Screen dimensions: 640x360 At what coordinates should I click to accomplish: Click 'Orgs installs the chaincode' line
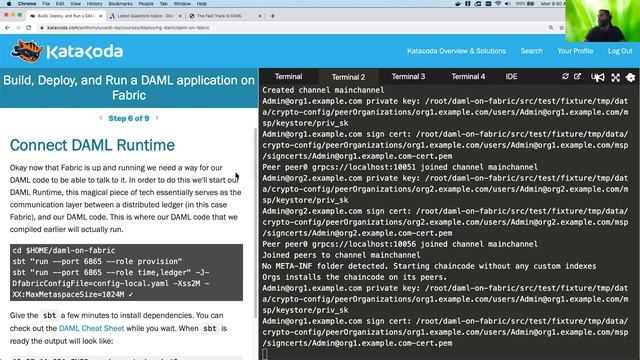354,277
